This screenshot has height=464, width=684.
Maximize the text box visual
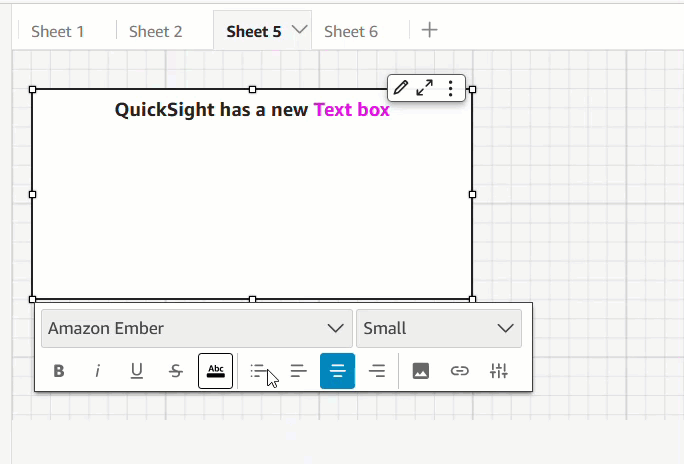pos(424,88)
